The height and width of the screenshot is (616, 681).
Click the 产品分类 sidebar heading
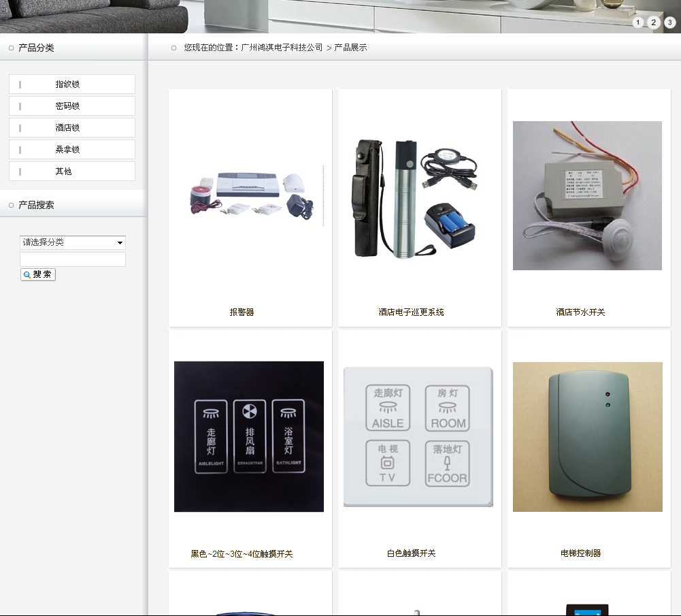pos(36,48)
